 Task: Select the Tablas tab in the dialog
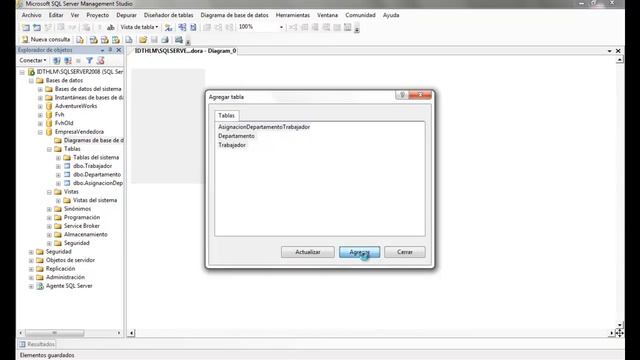tap(227, 116)
